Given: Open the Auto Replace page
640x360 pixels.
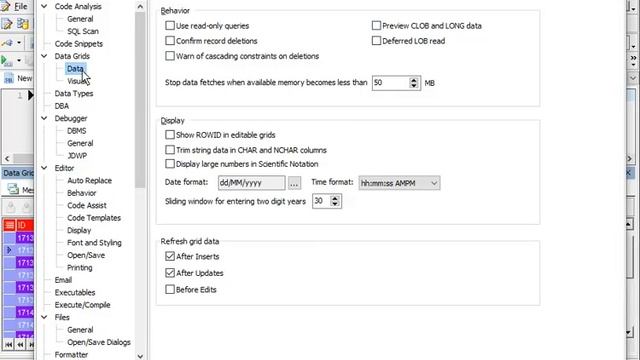Looking at the screenshot, I should (89, 180).
